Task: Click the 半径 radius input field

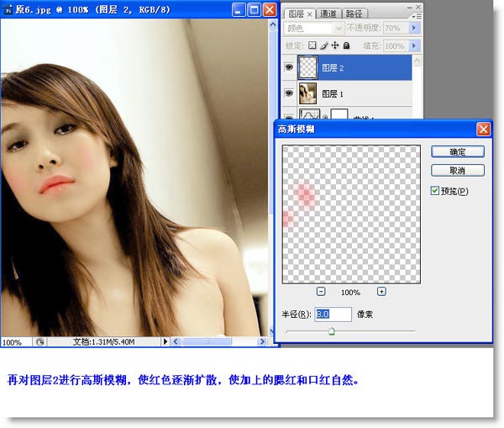Action: (x=333, y=314)
